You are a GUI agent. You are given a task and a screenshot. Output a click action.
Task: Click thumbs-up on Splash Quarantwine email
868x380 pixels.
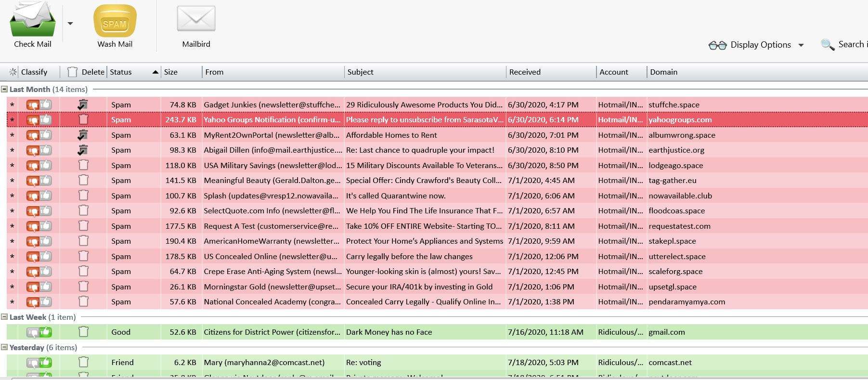(46, 195)
